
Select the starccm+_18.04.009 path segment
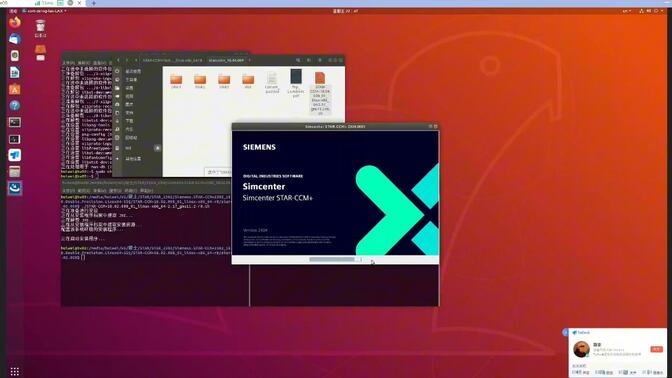point(226,60)
